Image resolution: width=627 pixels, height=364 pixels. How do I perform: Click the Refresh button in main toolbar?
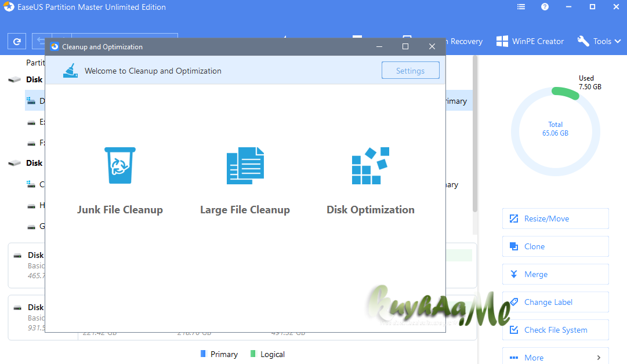17,41
